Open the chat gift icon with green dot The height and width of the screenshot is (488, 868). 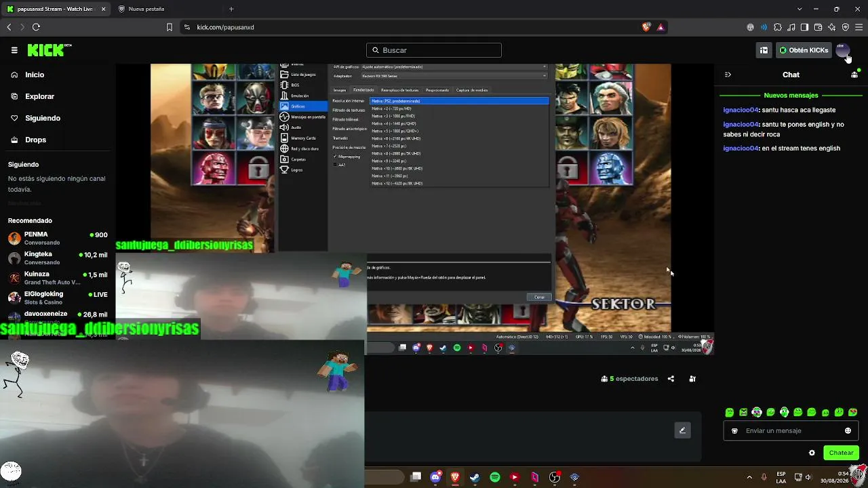pos(854,75)
